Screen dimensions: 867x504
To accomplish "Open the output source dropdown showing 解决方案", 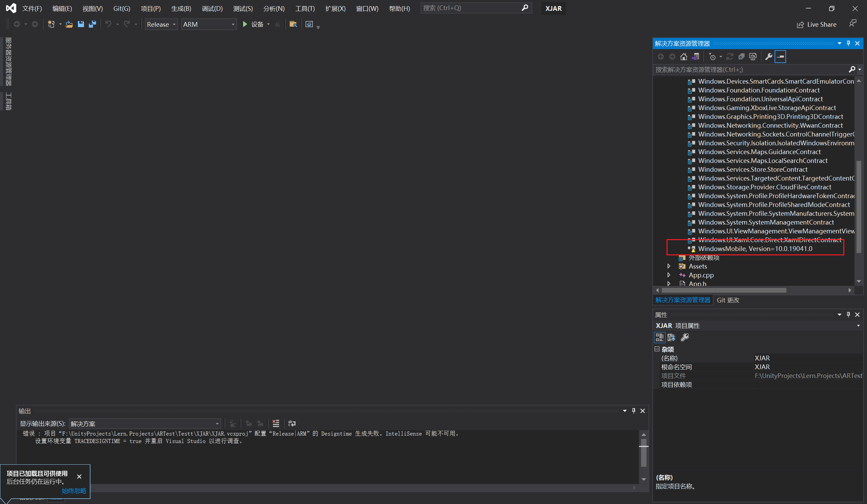I will tap(145, 424).
